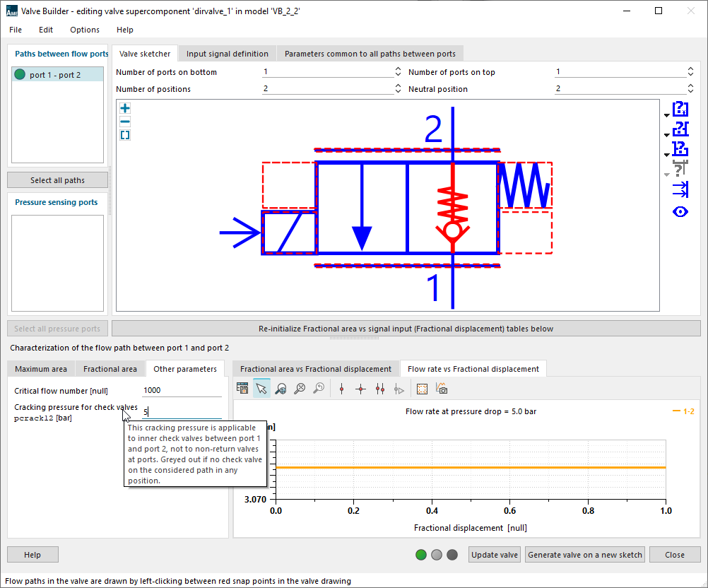
Task: Click the crosshair cursor icon in plot toolbar
Action: point(360,388)
